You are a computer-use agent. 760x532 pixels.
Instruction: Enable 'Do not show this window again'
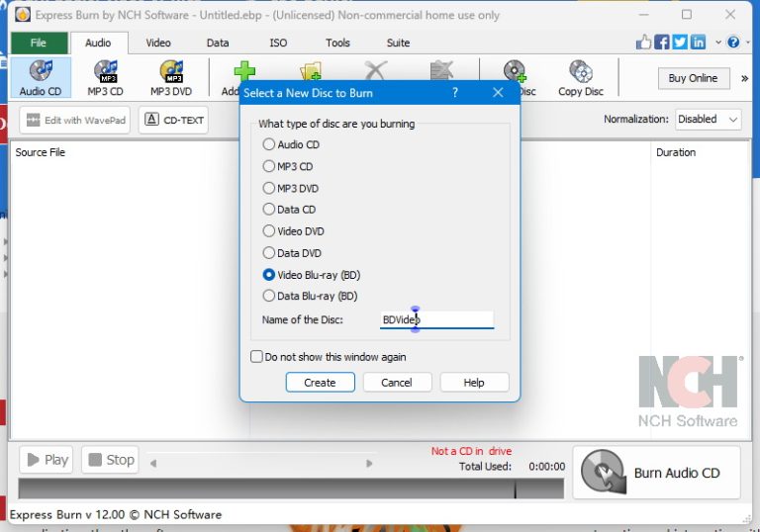coord(257,357)
